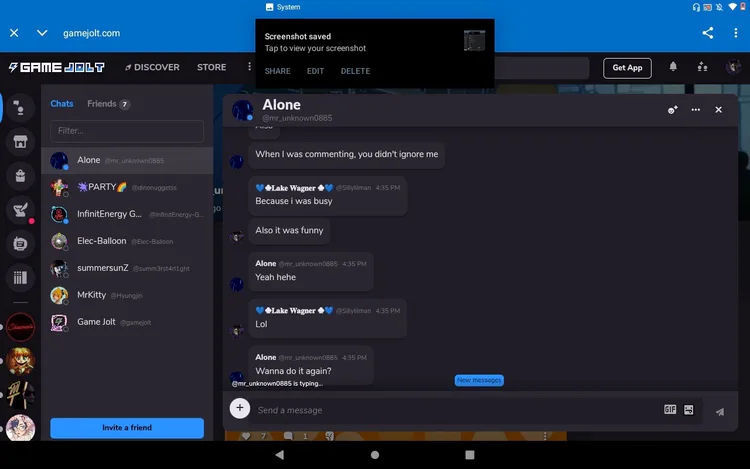Tap Android back navigation button
The height and width of the screenshot is (469, 750).
280,455
